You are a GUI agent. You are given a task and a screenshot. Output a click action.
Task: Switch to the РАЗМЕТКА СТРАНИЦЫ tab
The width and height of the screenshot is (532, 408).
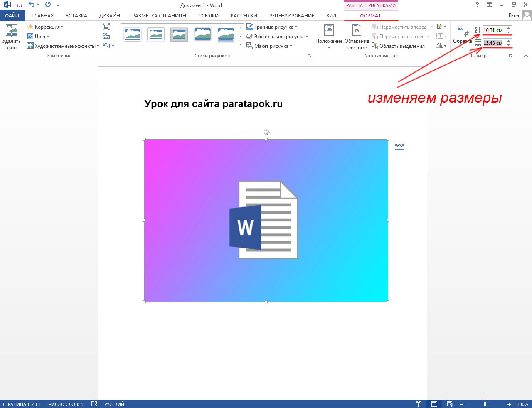159,16
